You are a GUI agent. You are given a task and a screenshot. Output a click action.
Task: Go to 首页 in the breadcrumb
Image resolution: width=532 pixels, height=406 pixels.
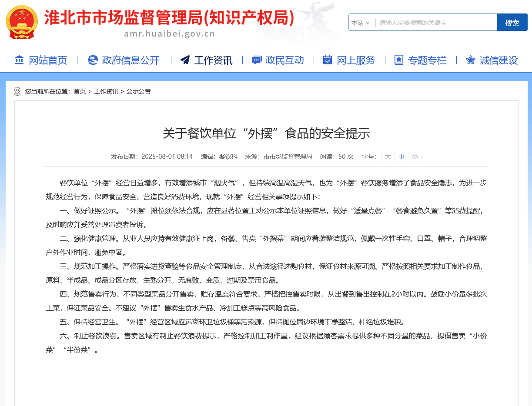[x=80, y=91]
